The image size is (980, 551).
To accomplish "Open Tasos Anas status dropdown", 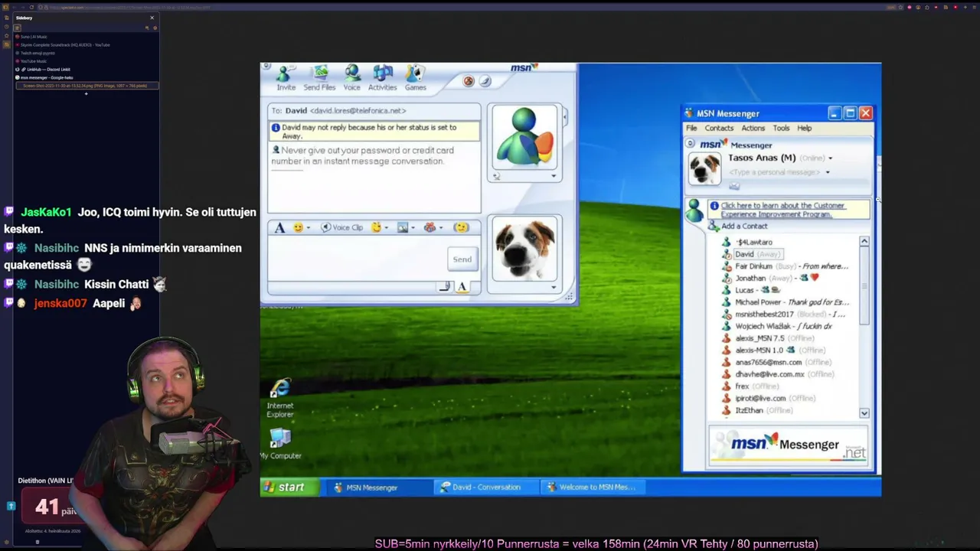I will click(x=830, y=158).
